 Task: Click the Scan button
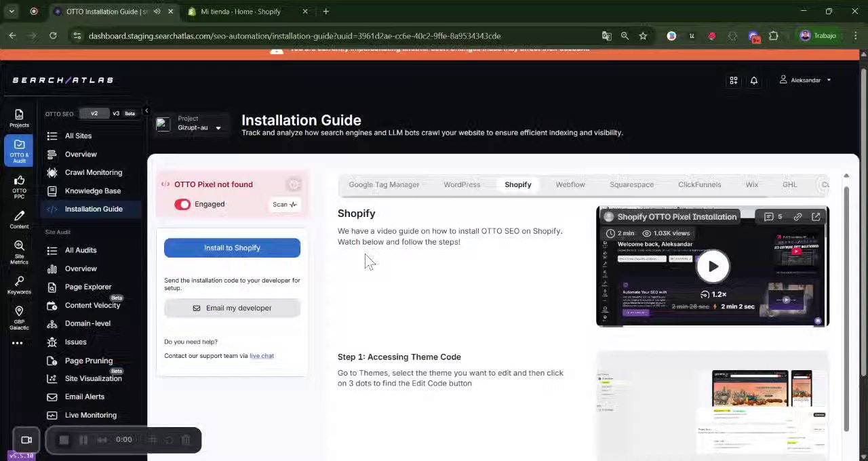click(x=285, y=204)
